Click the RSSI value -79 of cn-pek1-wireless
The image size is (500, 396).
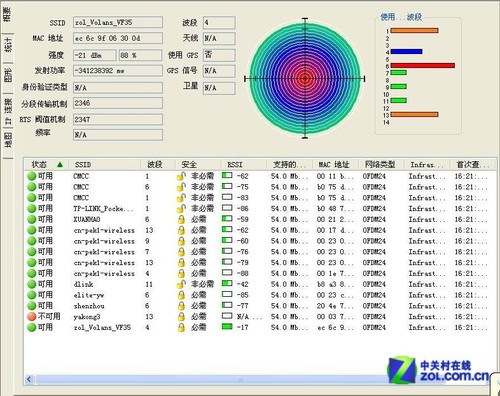pyautogui.click(x=243, y=263)
